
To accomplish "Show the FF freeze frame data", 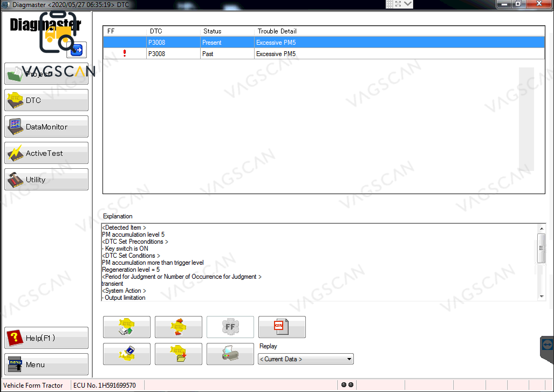I will point(230,327).
